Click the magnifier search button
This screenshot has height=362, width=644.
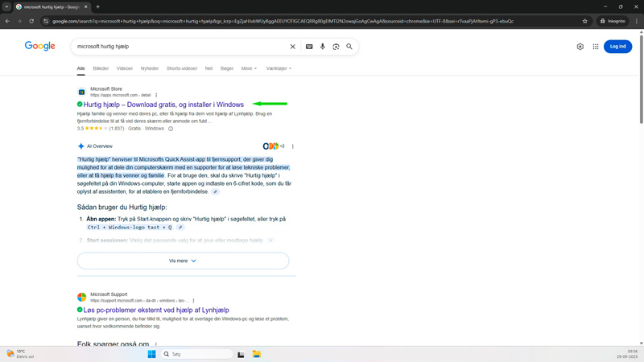pyautogui.click(x=349, y=47)
